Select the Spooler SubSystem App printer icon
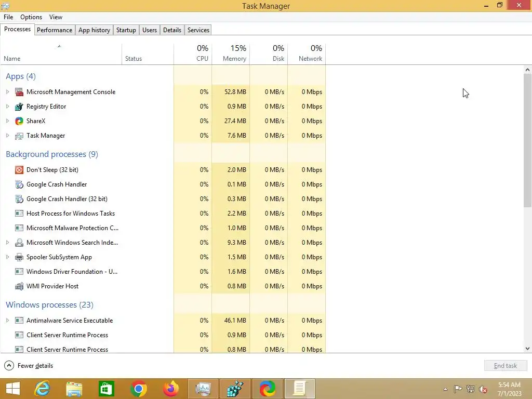532x399 pixels. pos(19,258)
